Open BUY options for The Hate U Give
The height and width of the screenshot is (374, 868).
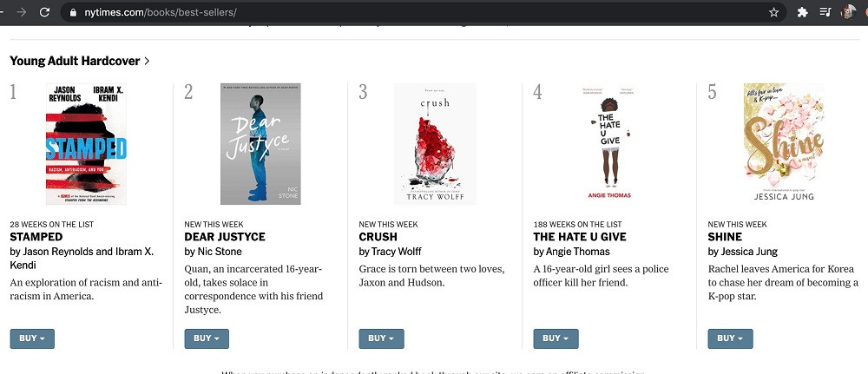556,338
